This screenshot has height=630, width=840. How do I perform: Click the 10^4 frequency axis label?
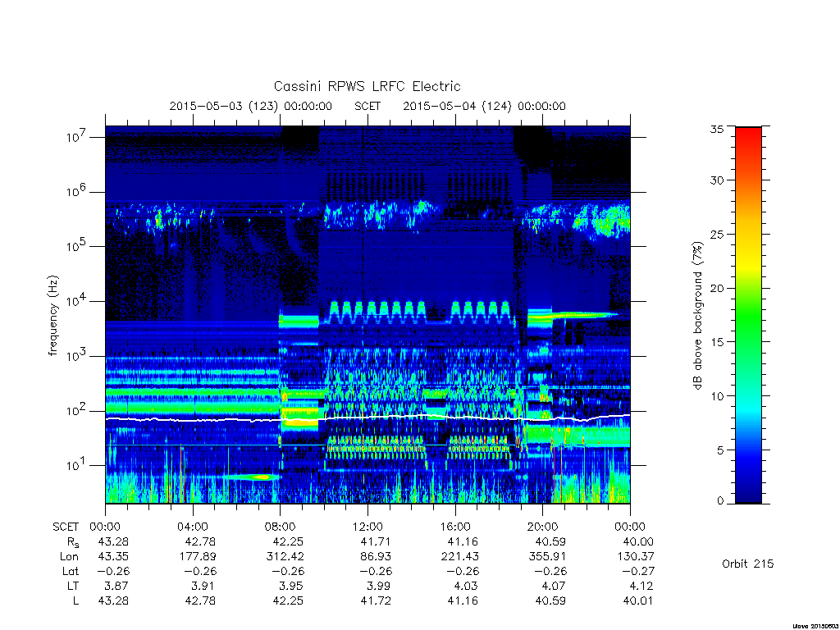point(77,300)
